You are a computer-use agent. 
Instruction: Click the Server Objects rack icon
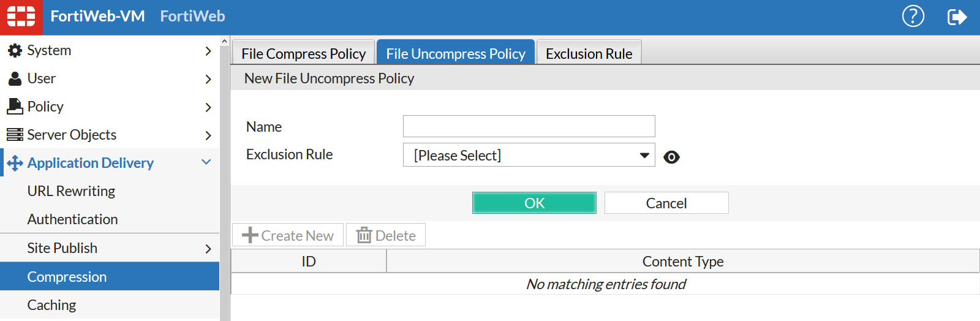tap(15, 135)
